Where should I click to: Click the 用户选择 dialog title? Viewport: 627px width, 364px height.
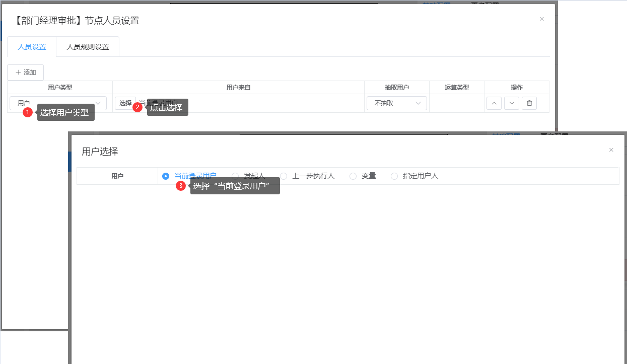100,152
